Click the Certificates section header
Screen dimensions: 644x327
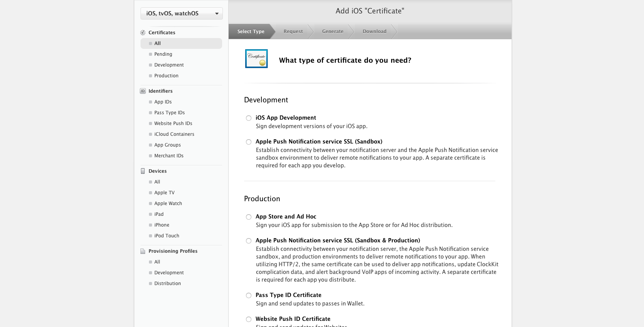(162, 33)
